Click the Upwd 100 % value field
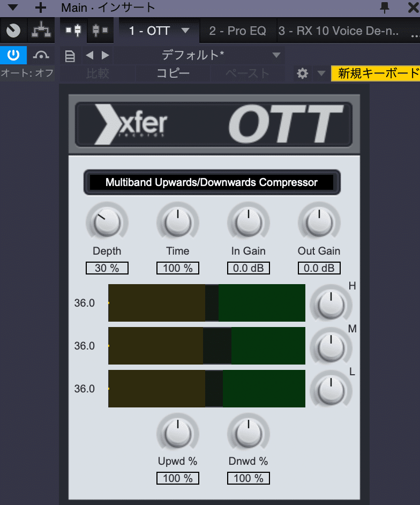Image resolution: width=420 pixels, height=505 pixels. click(x=178, y=478)
